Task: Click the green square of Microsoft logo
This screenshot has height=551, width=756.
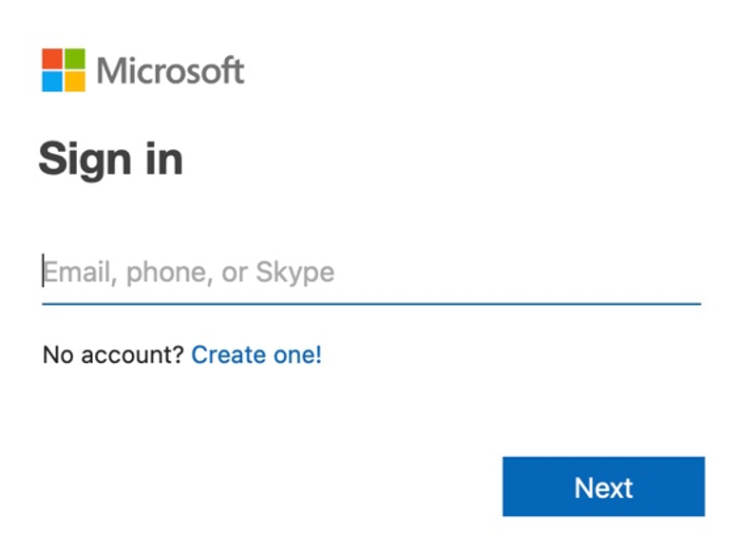Action: pyautogui.click(x=75, y=59)
